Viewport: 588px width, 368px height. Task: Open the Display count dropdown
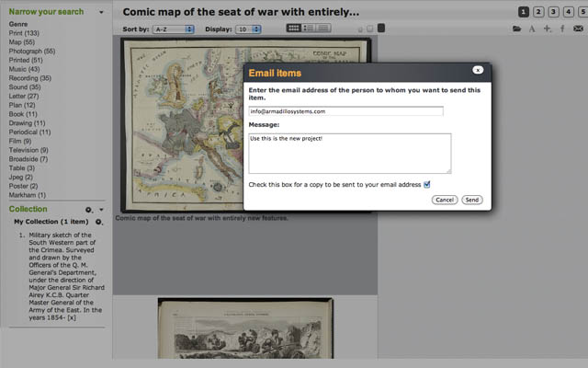248,29
